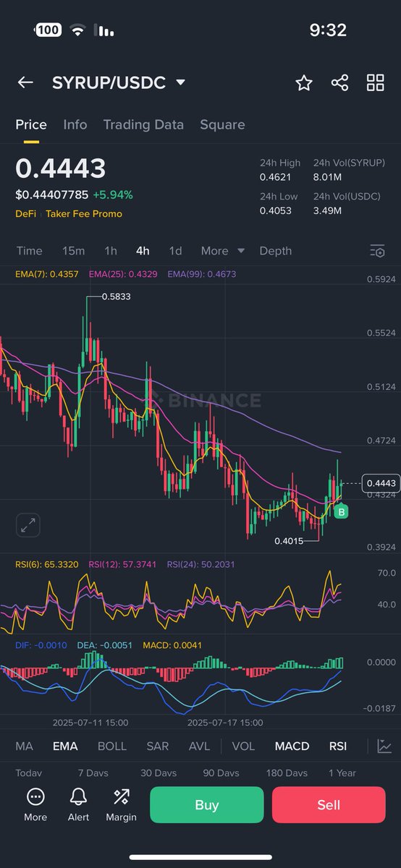Tap the Wi-Fi icon in status bar
This screenshot has height=868, width=401.
(x=77, y=30)
